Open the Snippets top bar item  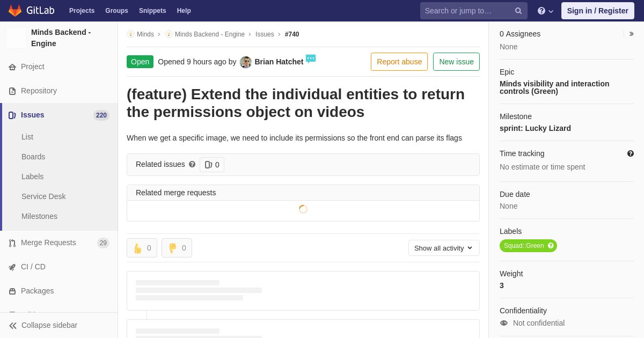pyautogui.click(x=152, y=11)
